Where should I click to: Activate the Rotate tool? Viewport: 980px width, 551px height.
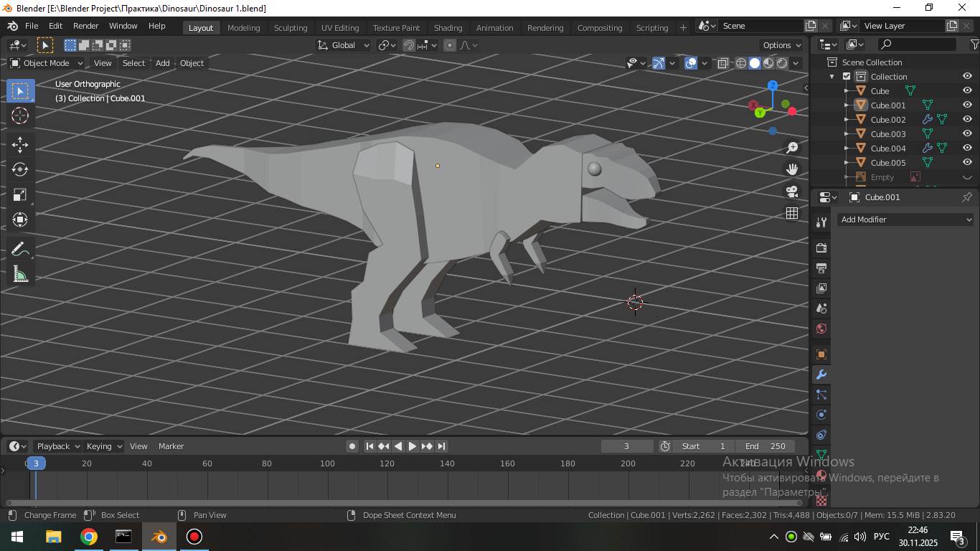(x=20, y=169)
